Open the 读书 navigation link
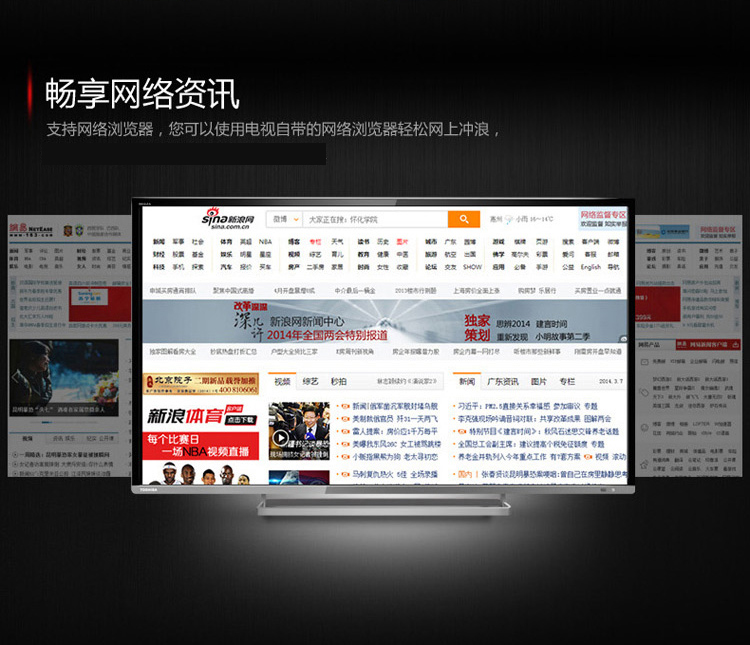750x645 pixels. click(364, 242)
